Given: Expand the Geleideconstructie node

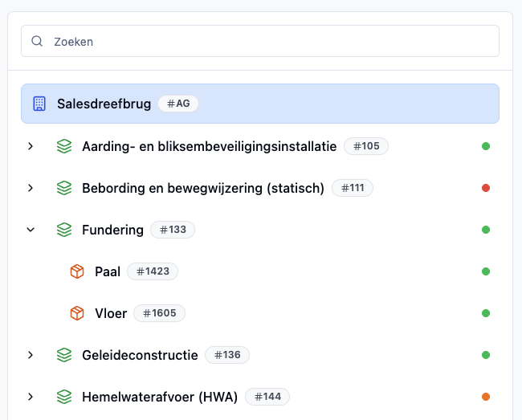Looking at the screenshot, I should click(x=31, y=355).
